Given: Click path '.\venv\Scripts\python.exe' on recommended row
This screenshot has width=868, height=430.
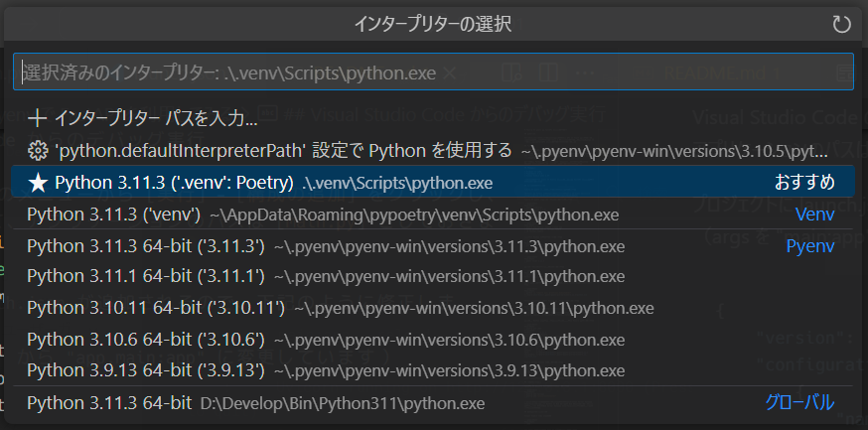Looking at the screenshot, I should point(398,183).
